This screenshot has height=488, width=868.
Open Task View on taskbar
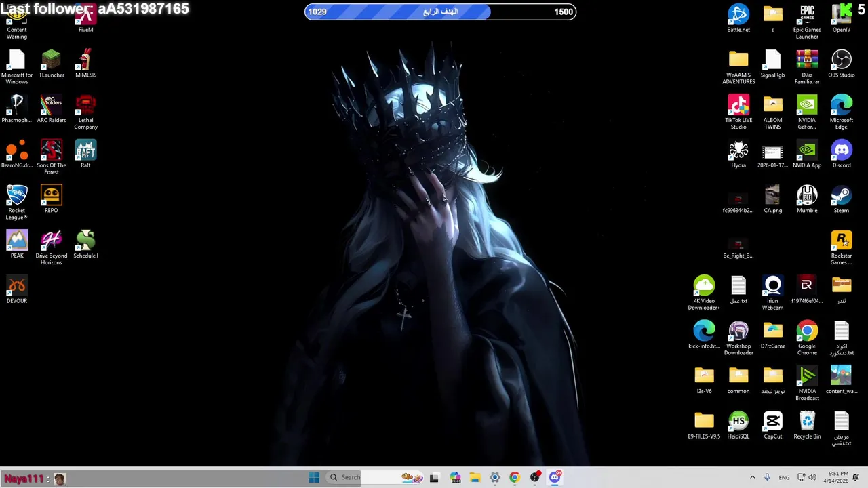(434, 477)
